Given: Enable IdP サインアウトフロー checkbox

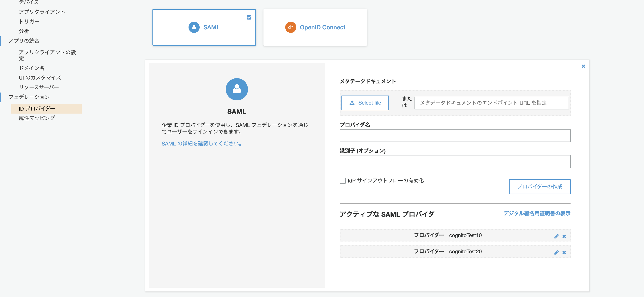Looking at the screenshot, I should pyautogui.click(x=343, y=180).
